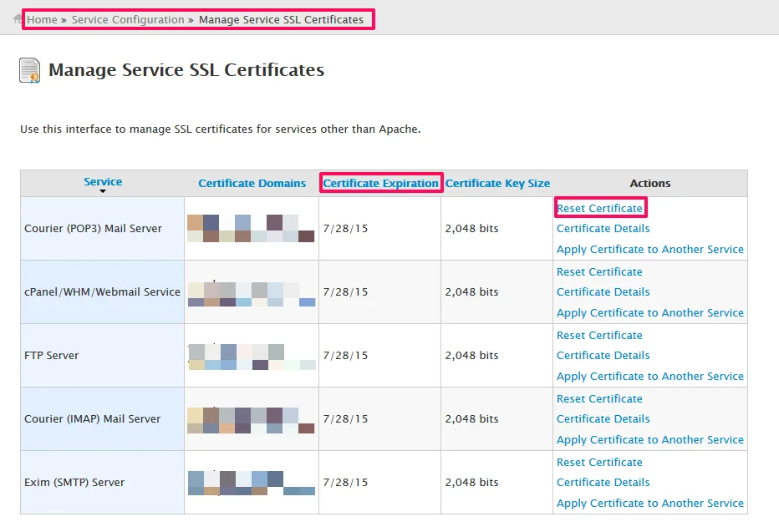The width and height of the screenshot is (779, 532).
Task: Click the 2,048 bits value in cPanel/WHM/Webmail row
Action: tap(471, 291)
